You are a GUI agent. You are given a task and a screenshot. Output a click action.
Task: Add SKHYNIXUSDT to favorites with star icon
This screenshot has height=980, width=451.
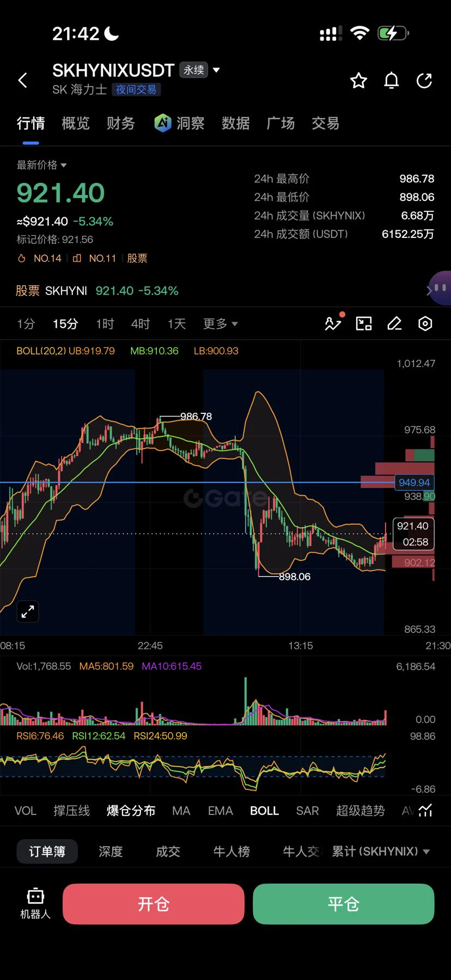[358, 81]
